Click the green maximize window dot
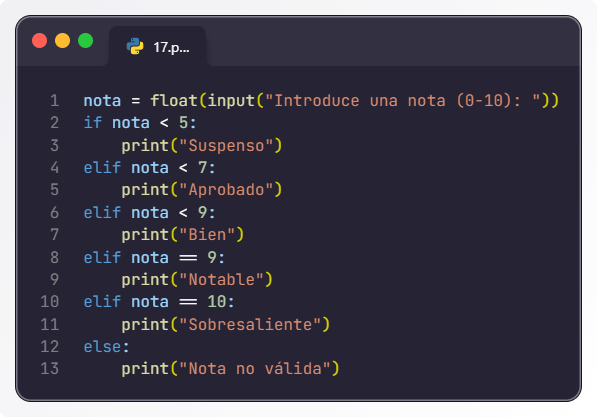The height and width of the screenshot is (417, 597). [85, 41]
